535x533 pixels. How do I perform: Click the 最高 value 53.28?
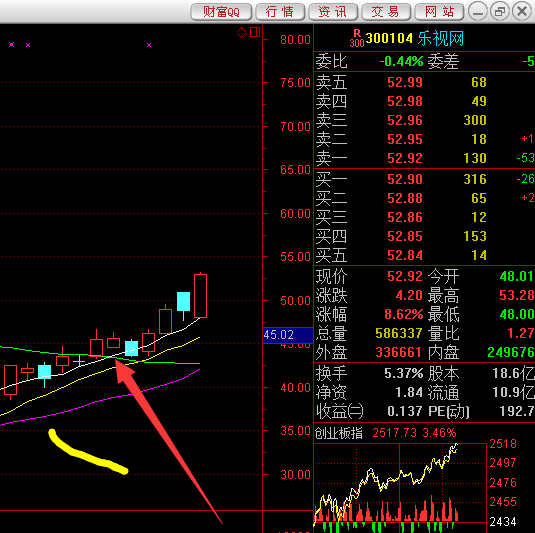pyautogui.click(x=516, y=295)
